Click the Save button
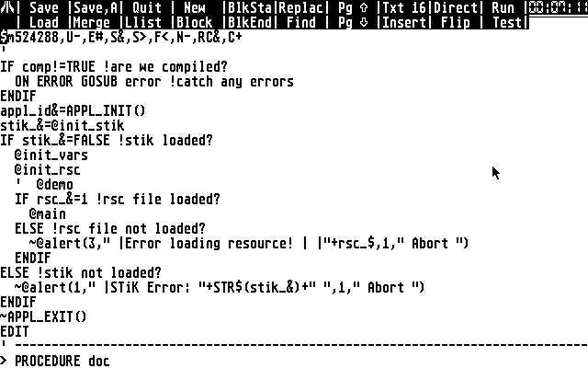Screen dimensions: 588x368 coord(44,7)
